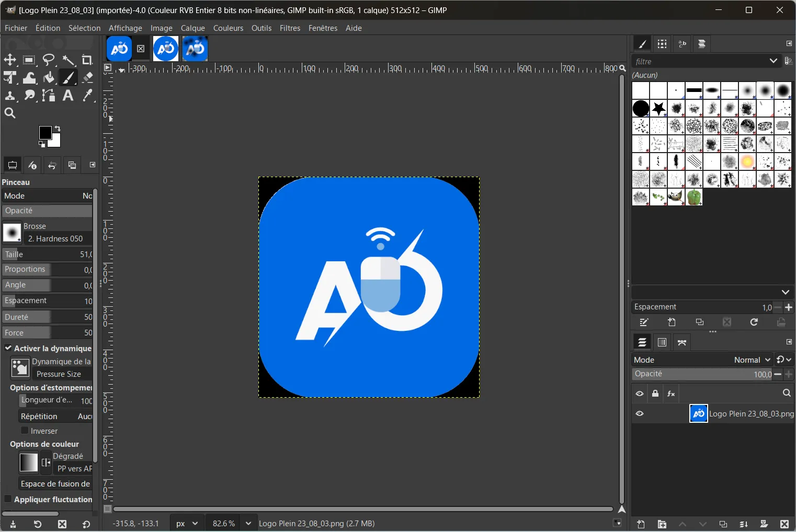The height and width of the screenshot is (532, 796).
Task: Hide the Logo Plein layer with eye icon
Action: 640,413
